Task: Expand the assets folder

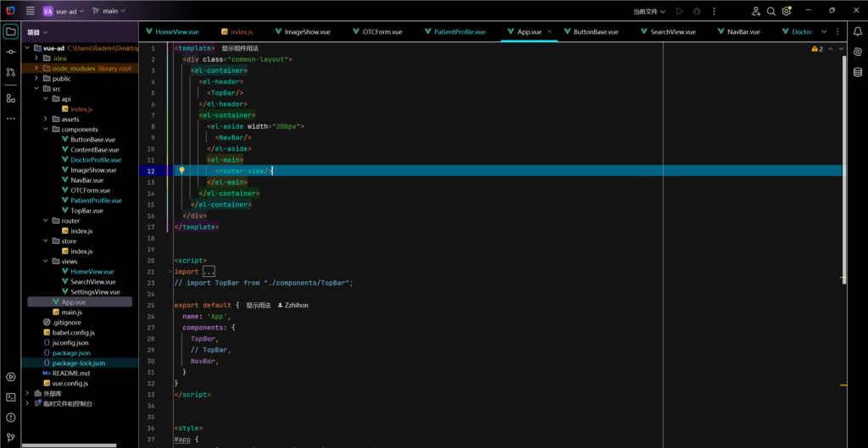Action: (46, 119)
